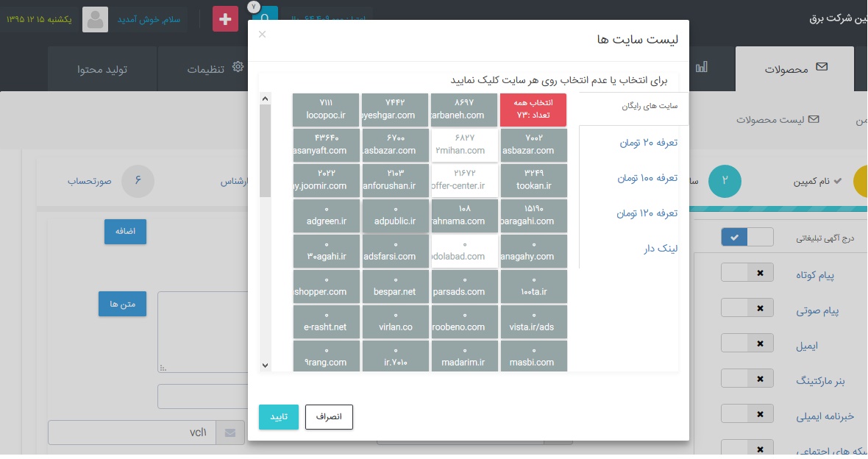The image size is (868, 459).
Task: Switch to the تنظیمات main tab
Action: click(206, 68)
